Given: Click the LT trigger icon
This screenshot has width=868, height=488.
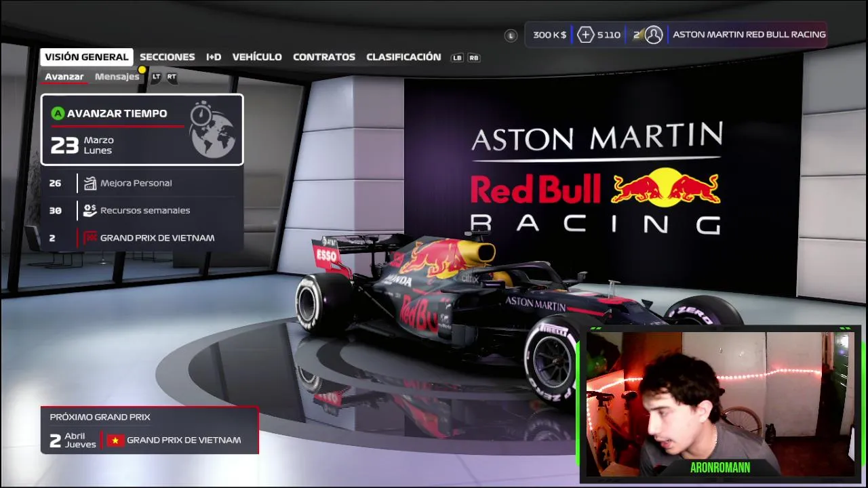Looking at the screenshot, I should pyautogui.click(x=157, y=77).
